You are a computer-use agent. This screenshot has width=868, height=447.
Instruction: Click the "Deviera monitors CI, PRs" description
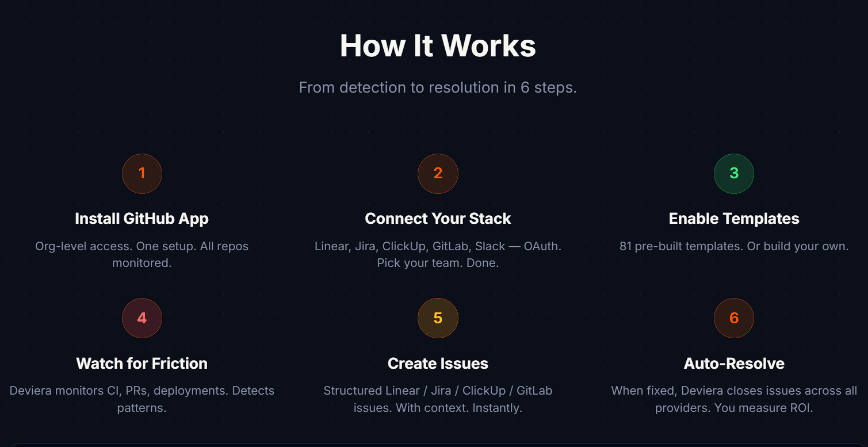point(142,399)
